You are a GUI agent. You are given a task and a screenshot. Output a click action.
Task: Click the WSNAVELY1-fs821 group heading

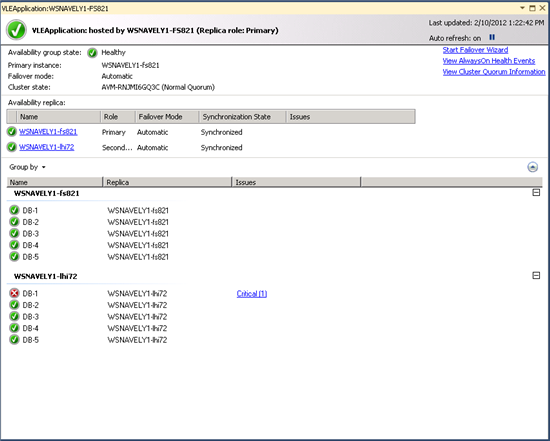46,193
